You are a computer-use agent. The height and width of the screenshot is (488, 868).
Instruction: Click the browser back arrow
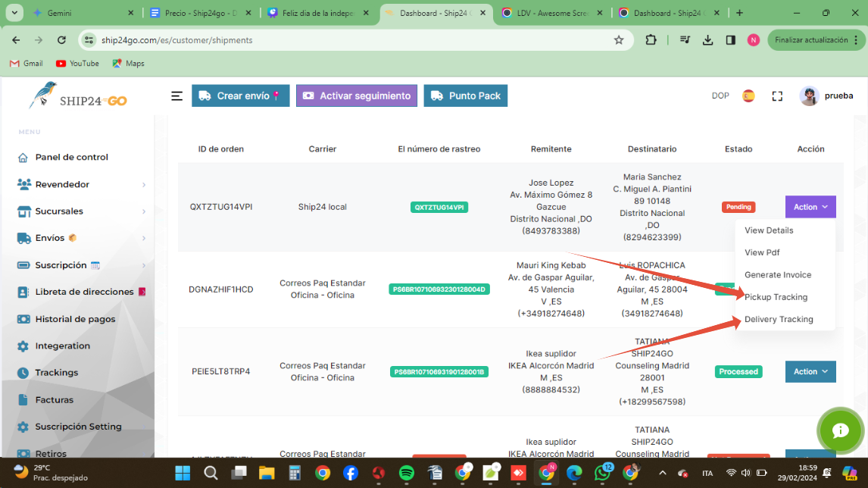click(x=16, y=40)
